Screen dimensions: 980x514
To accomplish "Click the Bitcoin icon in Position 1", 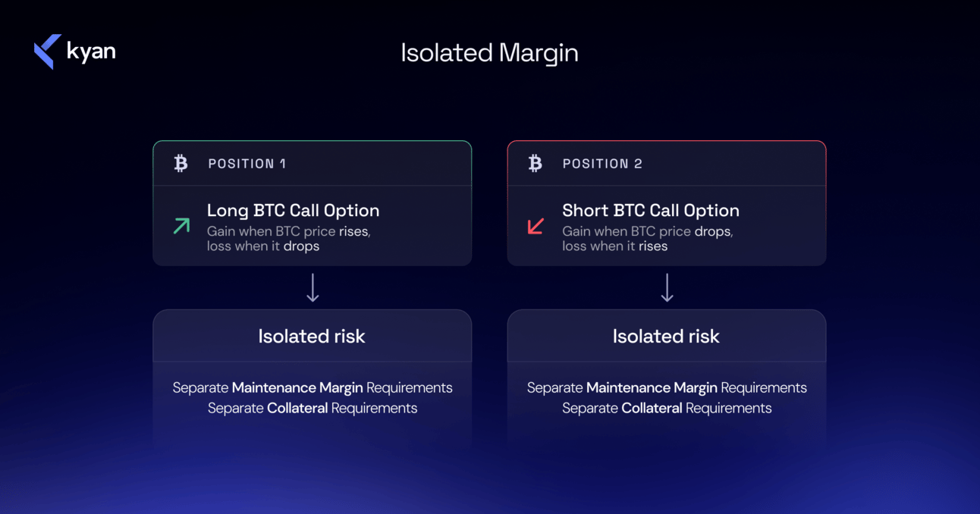I will (x=181, y=163).
